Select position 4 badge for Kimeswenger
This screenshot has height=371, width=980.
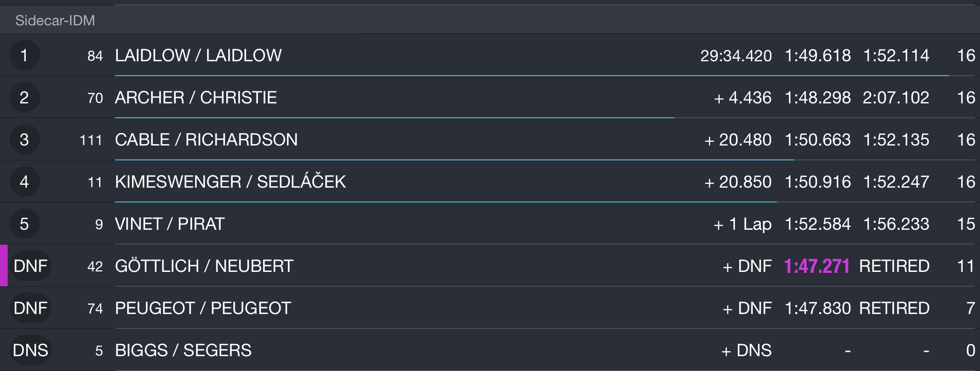[24, 182]
